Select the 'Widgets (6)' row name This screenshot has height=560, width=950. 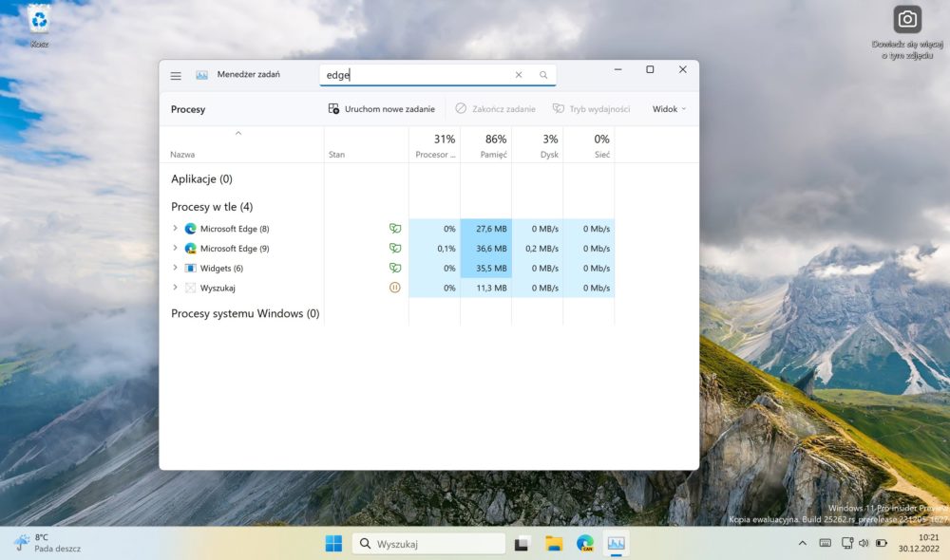[221, 269]
